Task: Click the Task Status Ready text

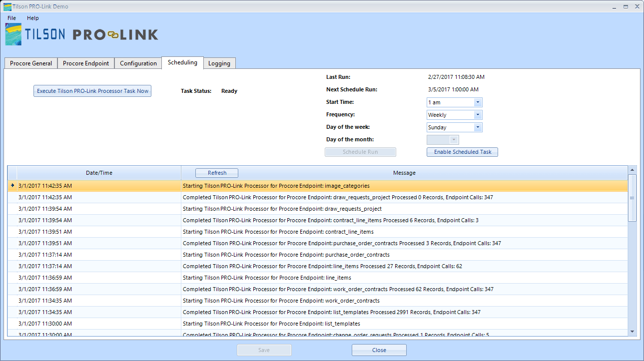Action: point(229,91)
